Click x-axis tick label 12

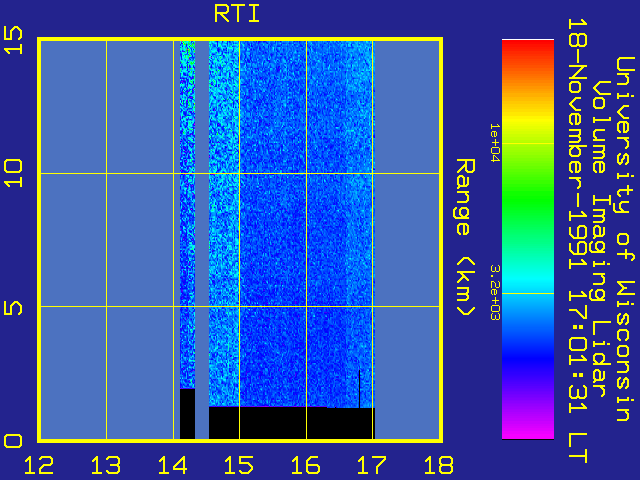(x=39, y=465)
